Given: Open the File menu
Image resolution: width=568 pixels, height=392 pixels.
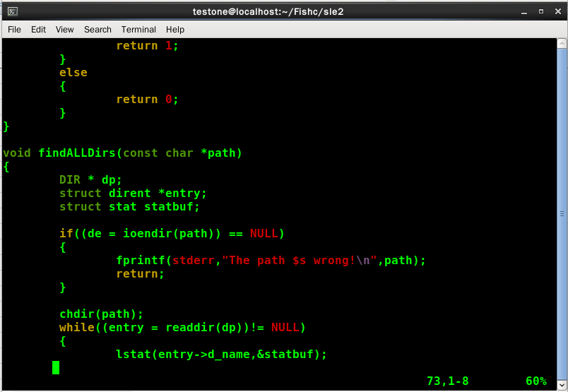Looking at the screenshot, I should click(14, 30).
